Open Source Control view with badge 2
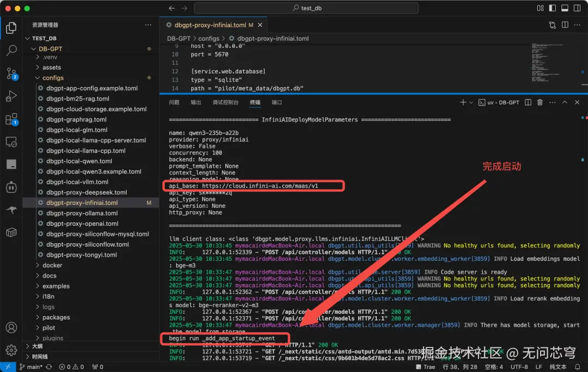The height and width of the screenshot is (372, 588). click(11, 74)
